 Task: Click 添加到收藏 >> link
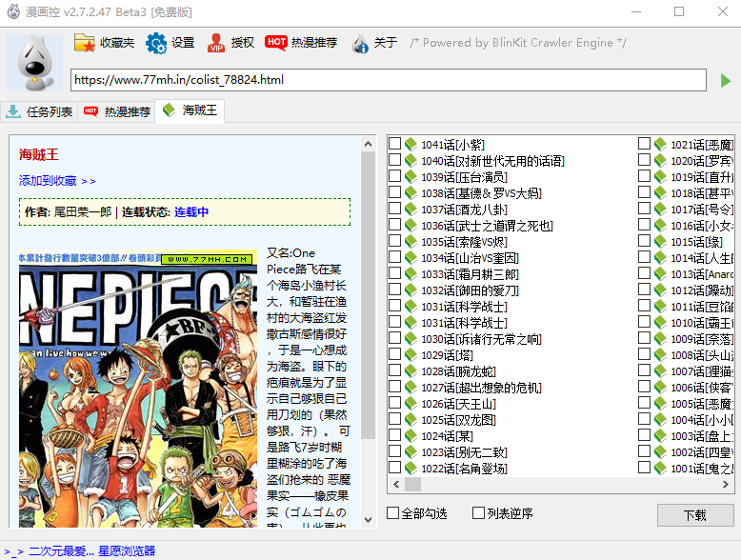click(x=57, y=181)
